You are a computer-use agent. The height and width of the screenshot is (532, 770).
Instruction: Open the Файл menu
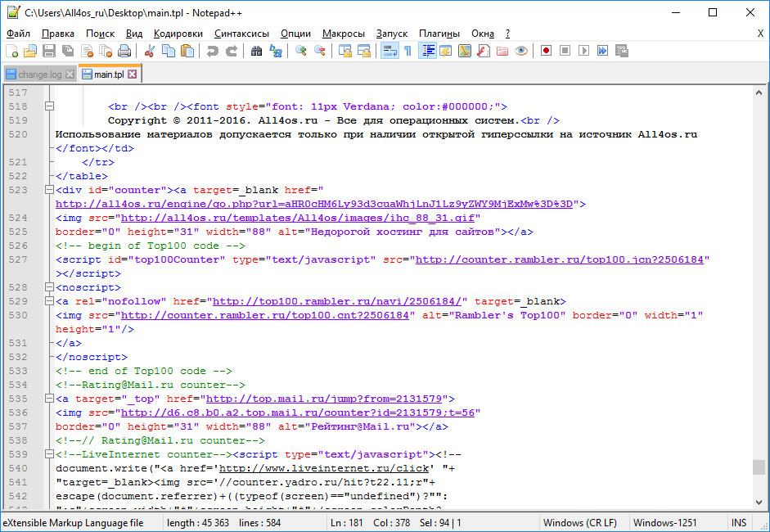[x=18, y=34]
